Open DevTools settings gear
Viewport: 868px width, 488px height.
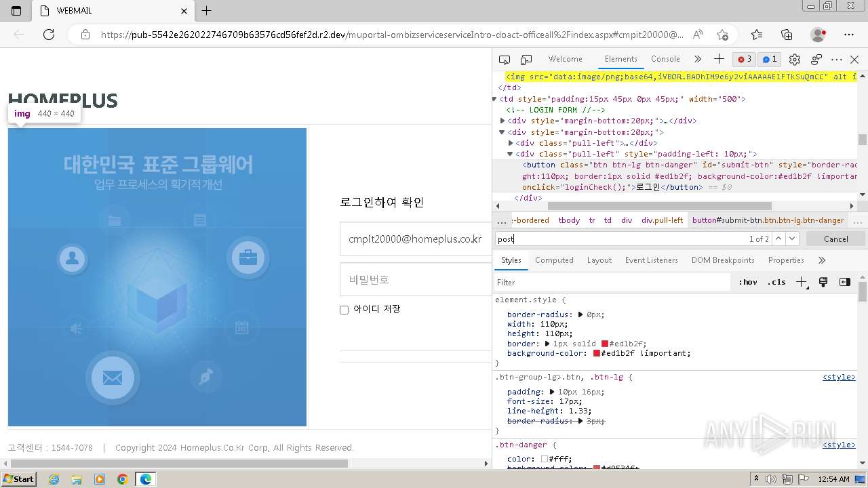795,60
